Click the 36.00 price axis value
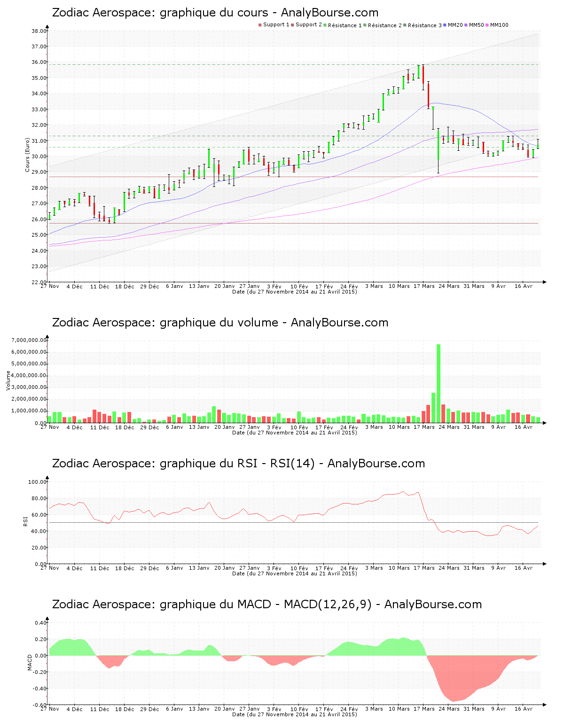The width and height of the screenshot is (564, 728). (x=39, y=62)
